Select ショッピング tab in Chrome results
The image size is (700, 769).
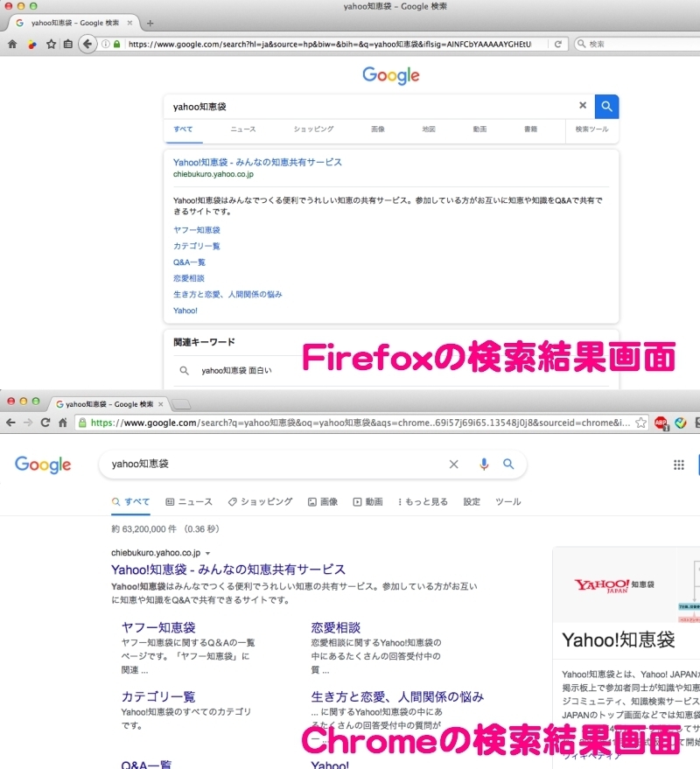(261, 501)
